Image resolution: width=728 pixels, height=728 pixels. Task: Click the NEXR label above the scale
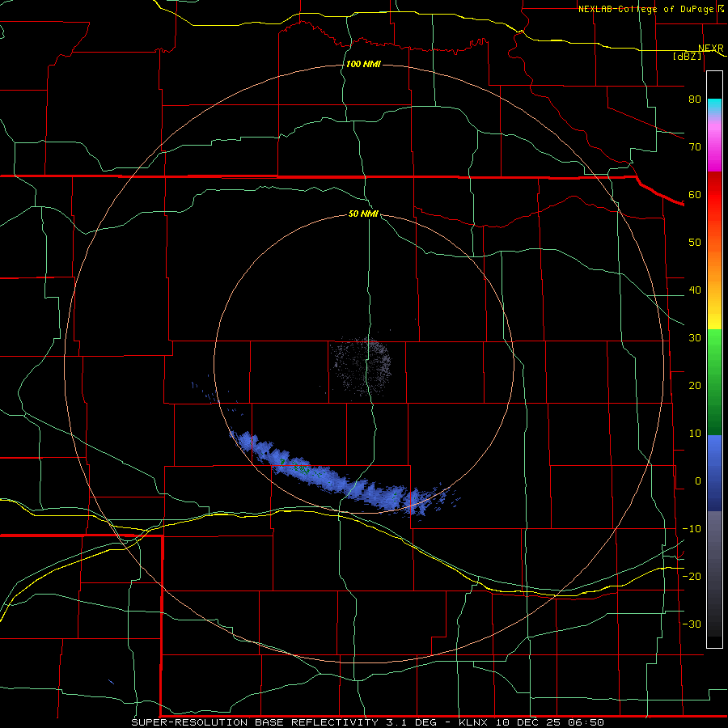(x=711, y=49)
